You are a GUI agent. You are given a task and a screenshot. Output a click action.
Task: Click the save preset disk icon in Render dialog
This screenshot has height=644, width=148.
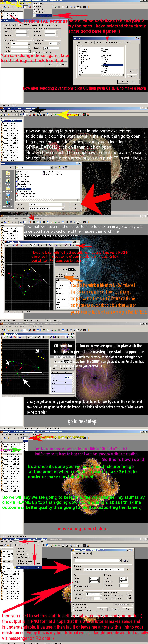click(x=125, y=561)
